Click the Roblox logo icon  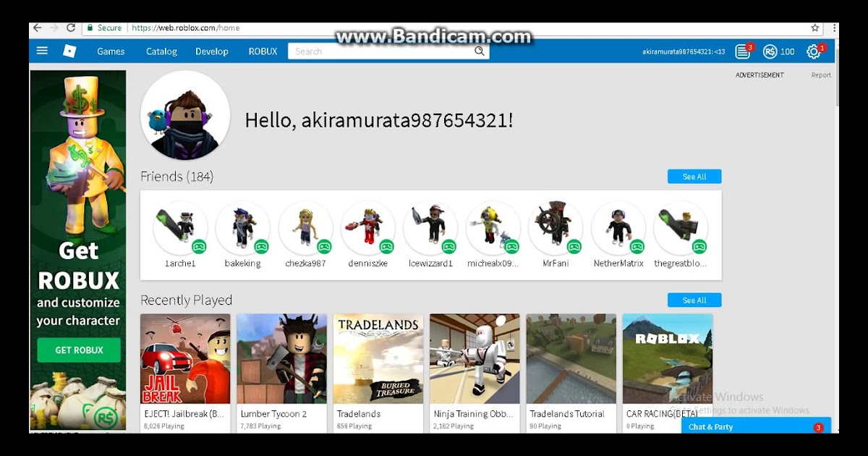point(69,51)
